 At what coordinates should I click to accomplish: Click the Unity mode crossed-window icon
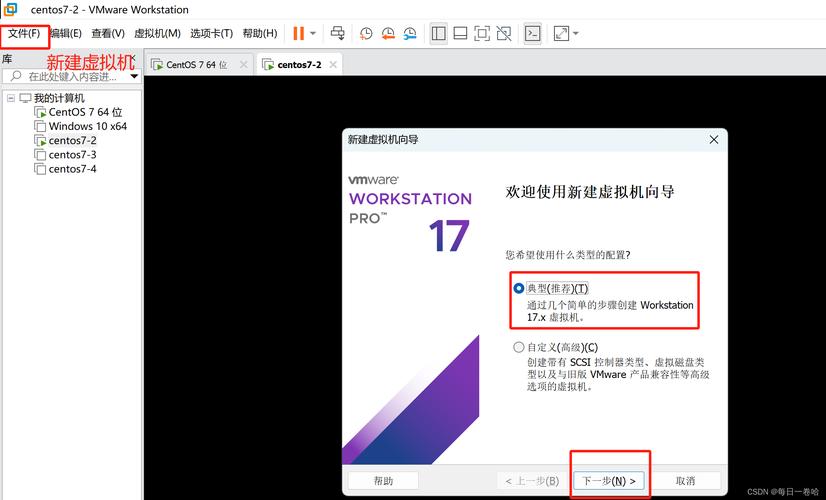(504, 34)
